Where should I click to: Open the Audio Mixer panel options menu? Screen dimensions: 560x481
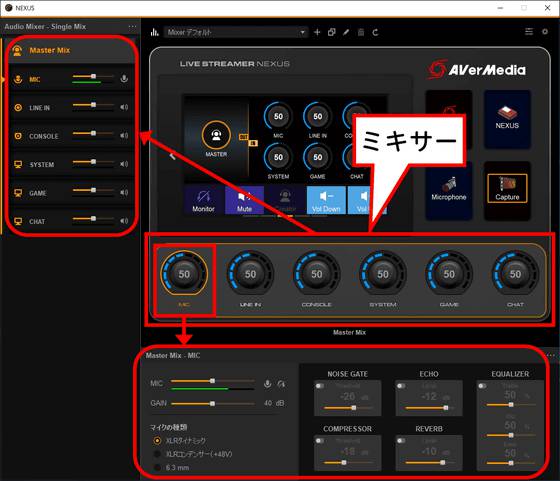tap(132, 26)
